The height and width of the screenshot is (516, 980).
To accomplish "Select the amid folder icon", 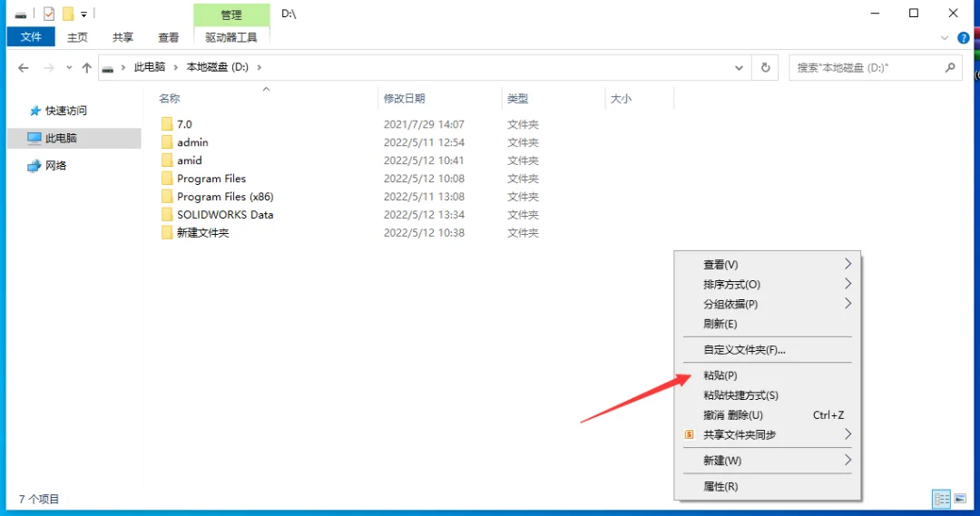I will pos(167,160).
